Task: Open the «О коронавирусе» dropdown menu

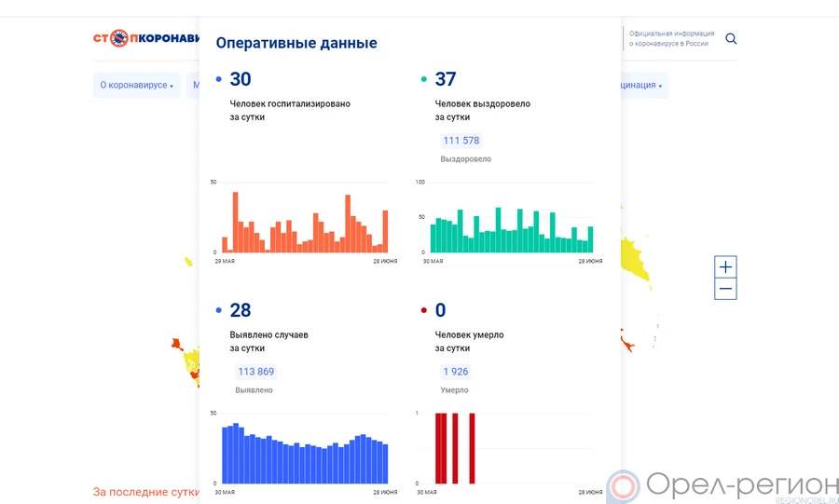Action: (137, 86)
